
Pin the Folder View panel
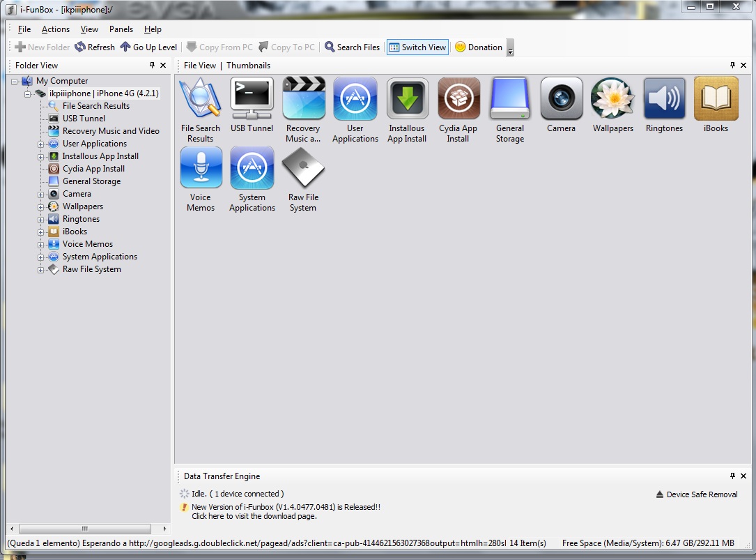153,65
